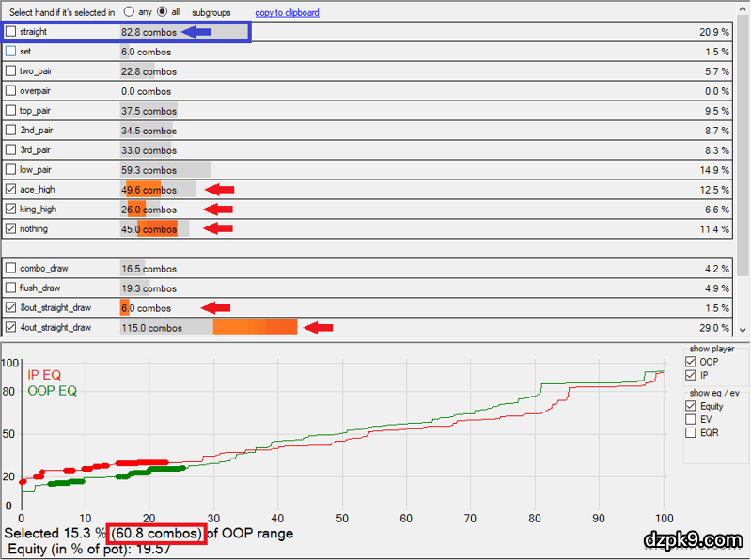The height and width of the screenshot is (560, 751).
Task: Deselect the nothing hand category
Action: click(11, 229)
